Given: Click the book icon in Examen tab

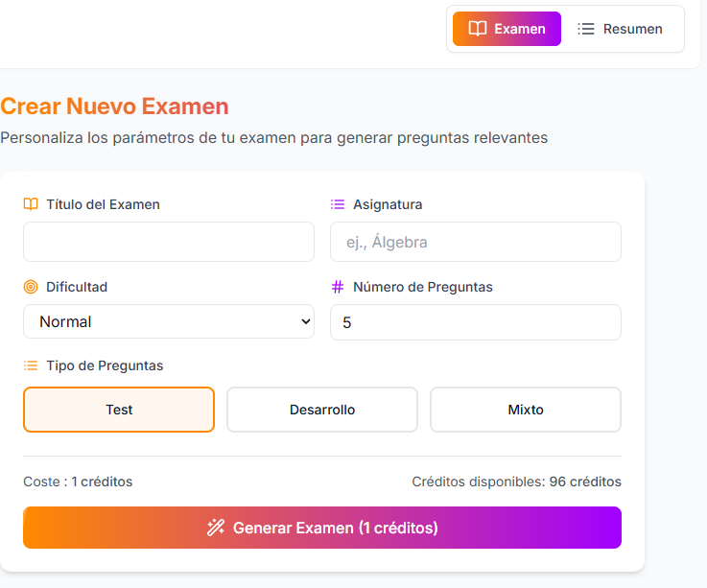Looking at the screenshot, I should (x=478, y=29).
